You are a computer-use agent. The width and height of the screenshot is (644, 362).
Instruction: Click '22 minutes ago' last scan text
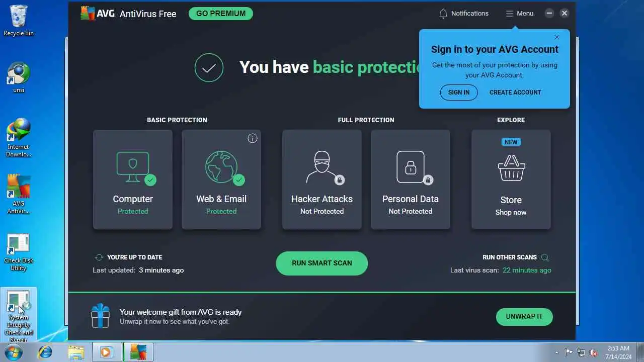[x=527, y=270]
